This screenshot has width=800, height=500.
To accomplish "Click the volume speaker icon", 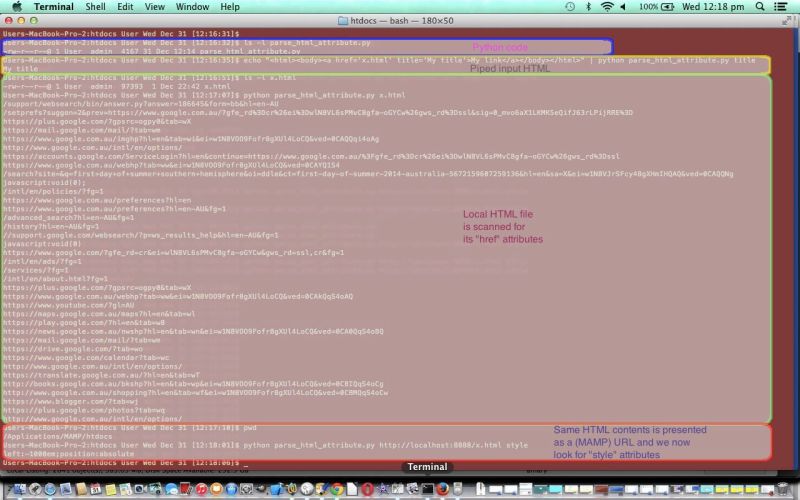I will click(x=623, y=7).
